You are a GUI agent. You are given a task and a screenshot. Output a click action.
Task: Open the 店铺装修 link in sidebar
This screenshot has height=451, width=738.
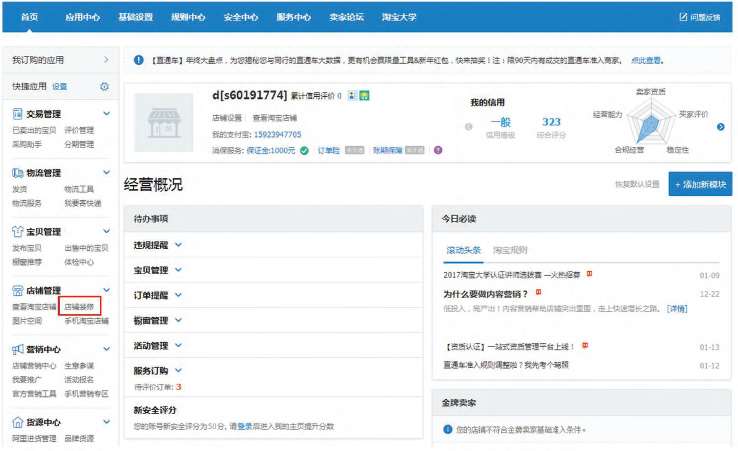pyautogui.click(x=80, y=306)
